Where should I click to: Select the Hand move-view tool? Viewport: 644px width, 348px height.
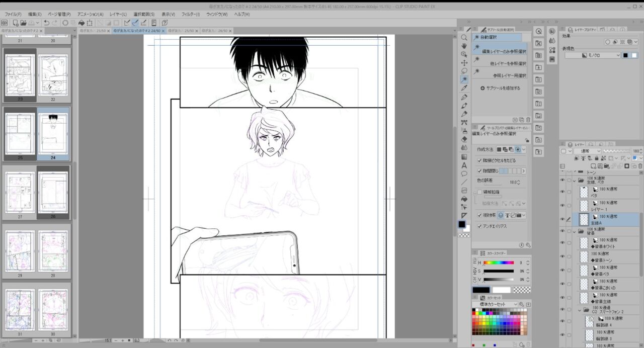pos(464,46)
